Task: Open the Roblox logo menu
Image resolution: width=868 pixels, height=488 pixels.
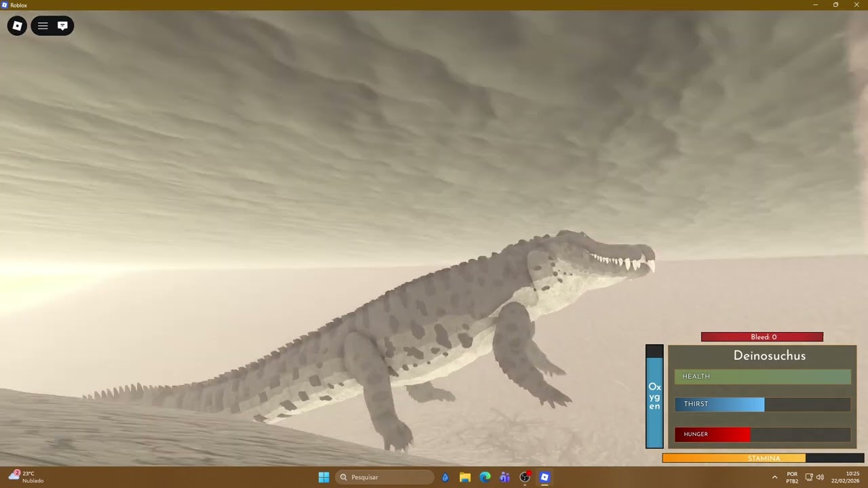Action: coord(17,26)
